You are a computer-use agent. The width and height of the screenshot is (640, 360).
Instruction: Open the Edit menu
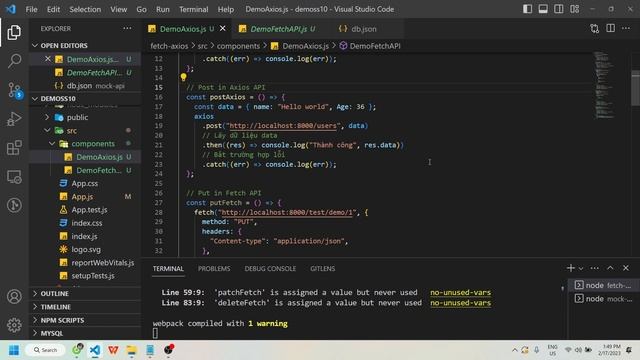click(x=53, y=9)
